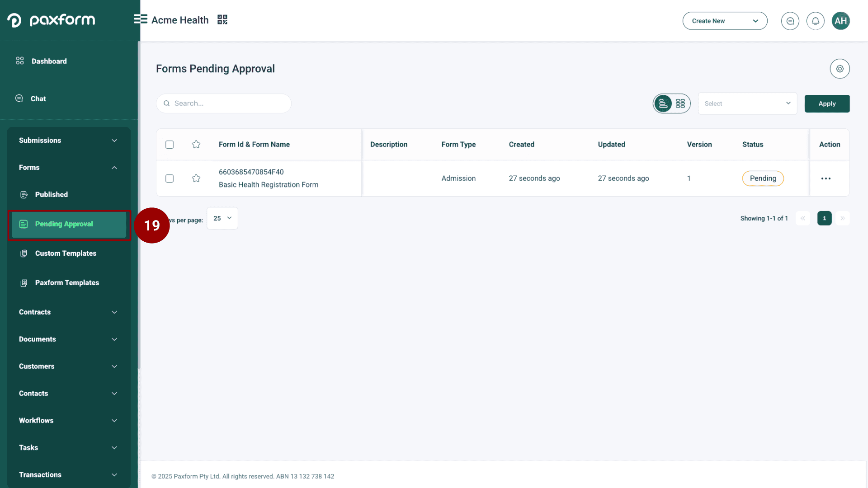This screenshot has width=868, height=488.
Task: Open the settings gear for the table
Action: coord(840,69)
